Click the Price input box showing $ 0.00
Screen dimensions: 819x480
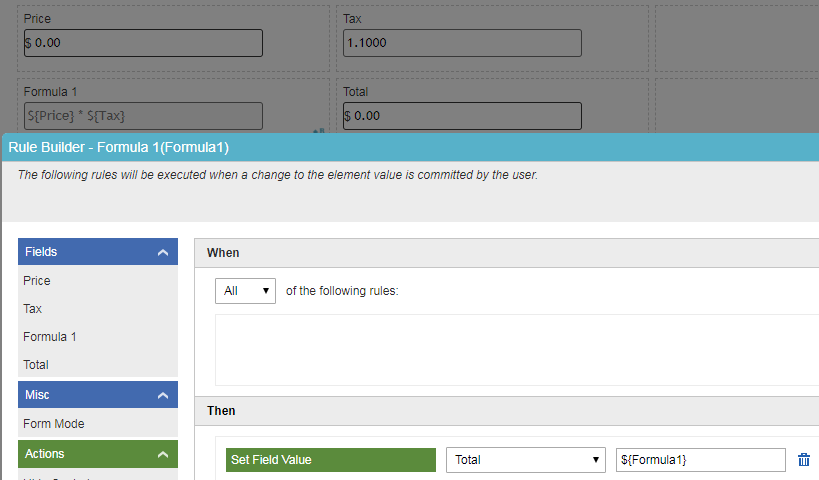click(x=142, y=43)
